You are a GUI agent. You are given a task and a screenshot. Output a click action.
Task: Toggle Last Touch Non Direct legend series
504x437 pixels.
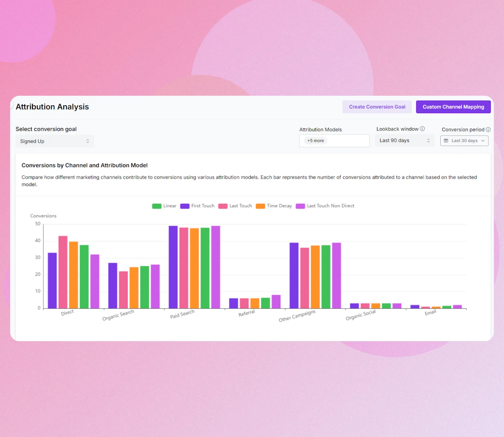pyautogui.click(x=325, y=206)
